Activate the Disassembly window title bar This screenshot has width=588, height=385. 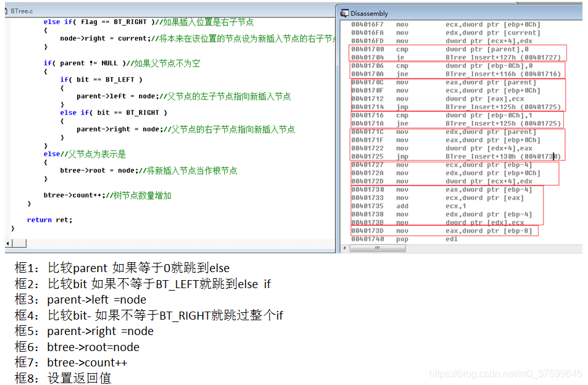(x=460, y=13)
